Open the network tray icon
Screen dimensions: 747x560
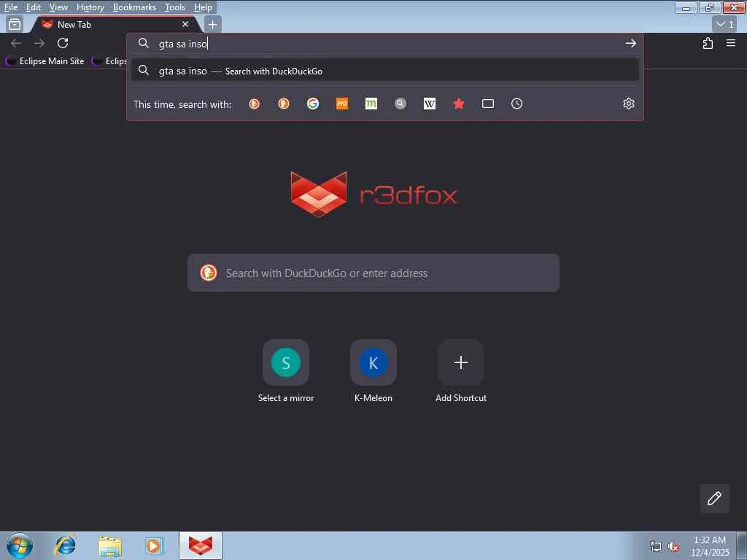(x=656, y=547)
